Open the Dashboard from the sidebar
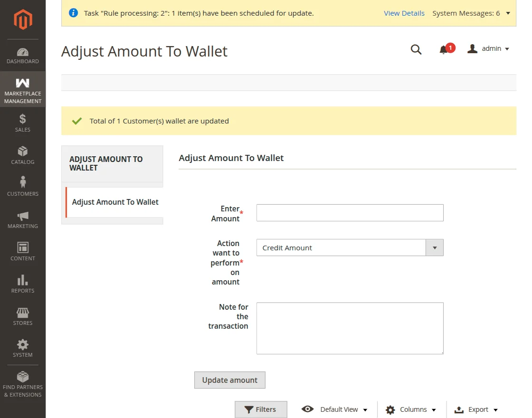 point(22,55)
